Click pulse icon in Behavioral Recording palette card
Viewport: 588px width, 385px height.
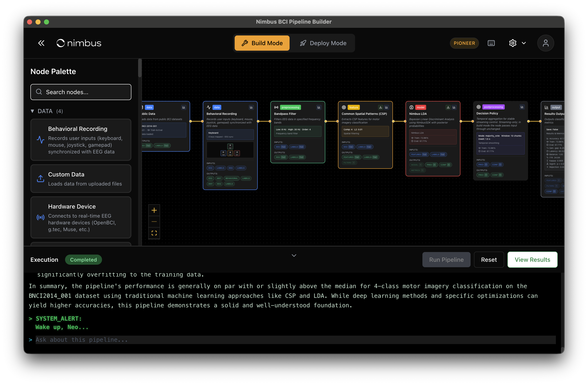[41, 140]
